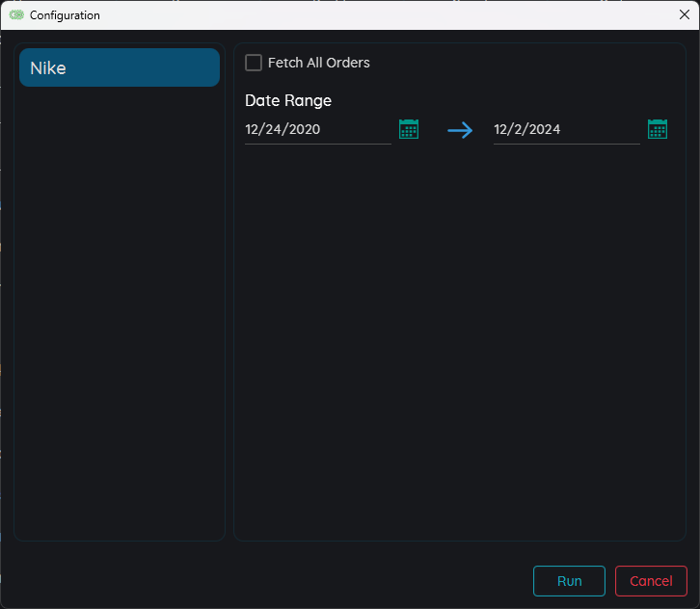The width and height of the screenshot is (700, 609).
Task: Enable the Fetch All Orders checkbox
Action: [254, 63]
